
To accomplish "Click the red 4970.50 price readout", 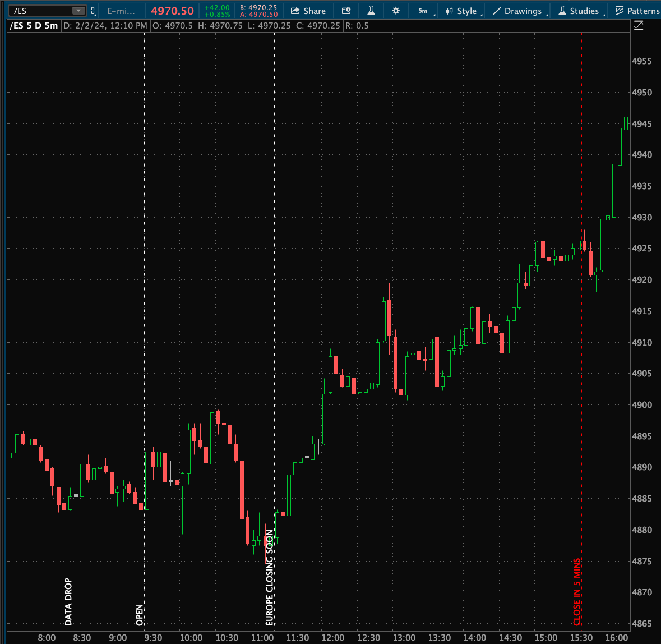I will (x=172, y=11).
